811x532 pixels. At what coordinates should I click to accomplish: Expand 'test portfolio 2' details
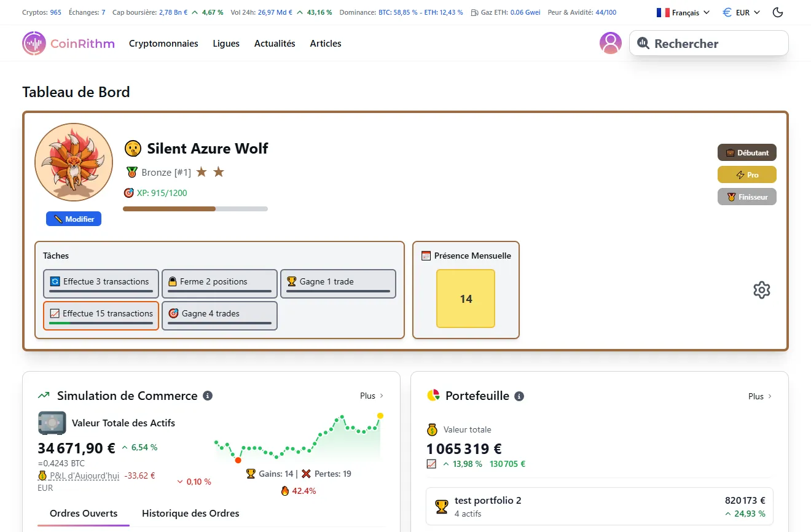coord(599,506)
